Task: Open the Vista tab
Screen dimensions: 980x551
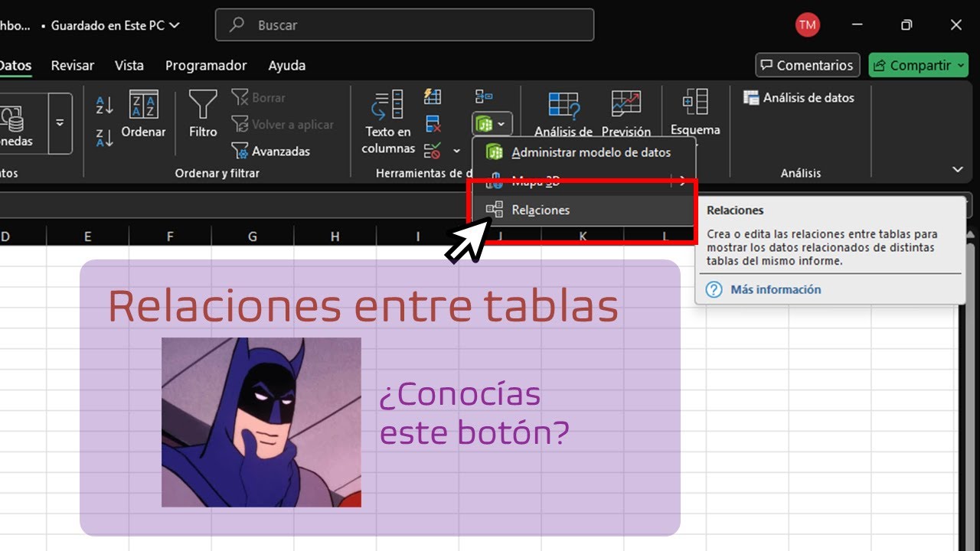Action: 129,66
